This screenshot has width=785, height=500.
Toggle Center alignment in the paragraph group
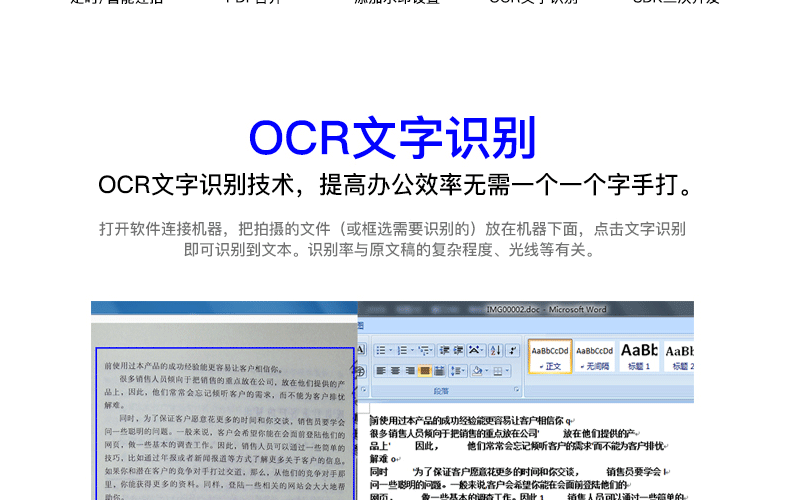click(x=395, y=371)
